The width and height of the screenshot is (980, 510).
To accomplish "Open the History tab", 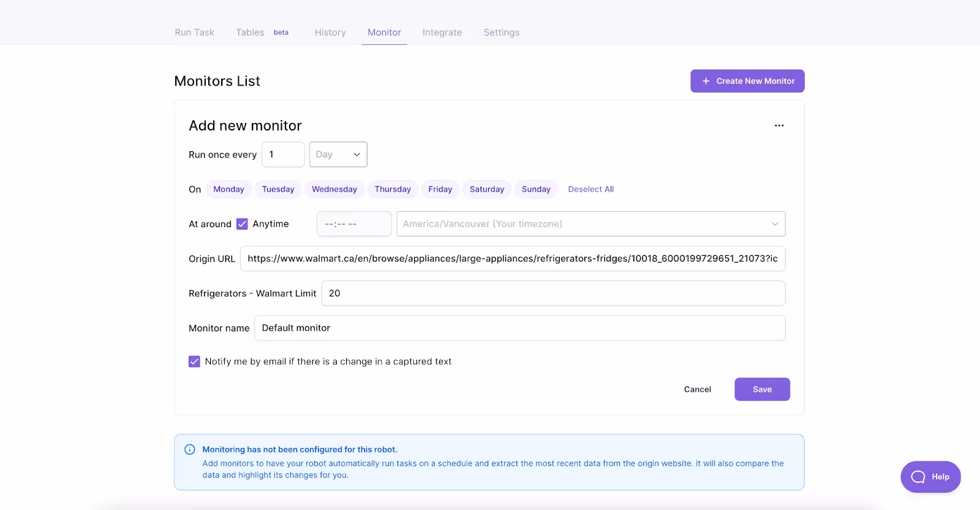I will coord(330,32).
